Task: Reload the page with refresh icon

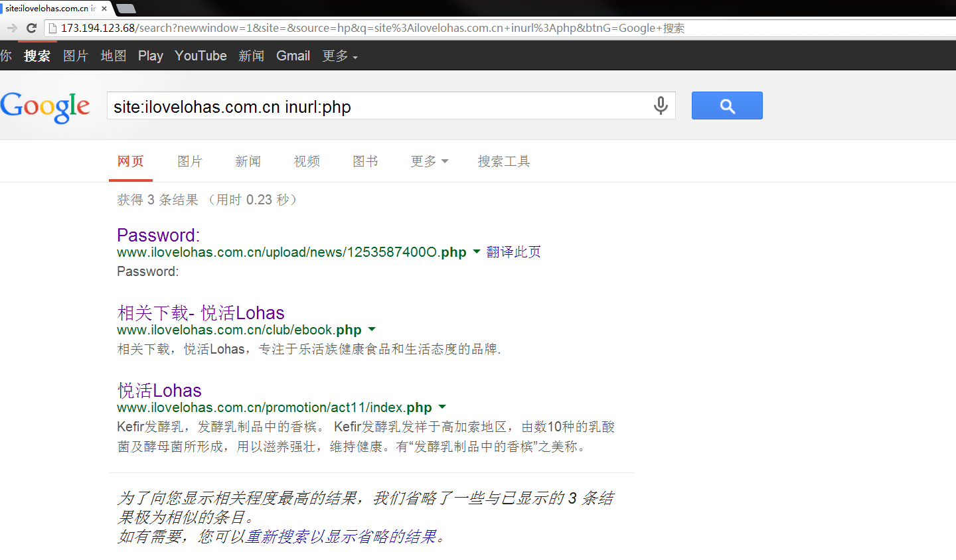Action: click(x=31, y=28)
